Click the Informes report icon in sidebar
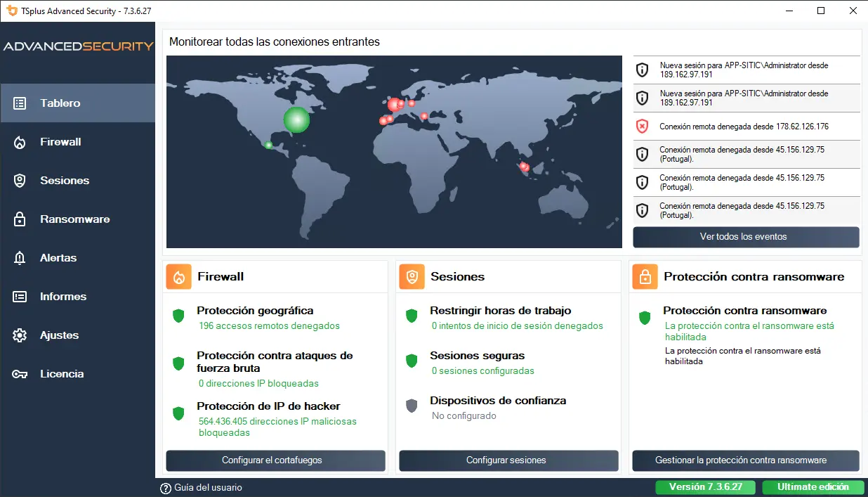 tap(20, 297)
